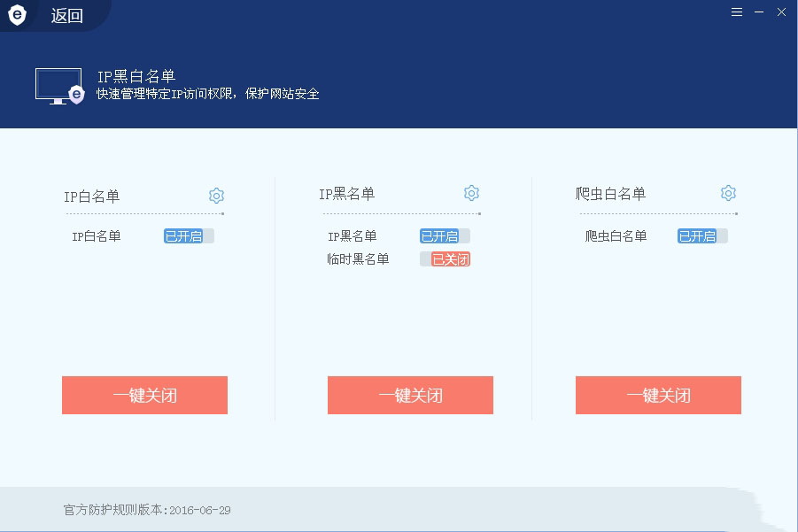The image size is (798, 532).
Task: Minimize the window
Action: (x=759, y=12)
